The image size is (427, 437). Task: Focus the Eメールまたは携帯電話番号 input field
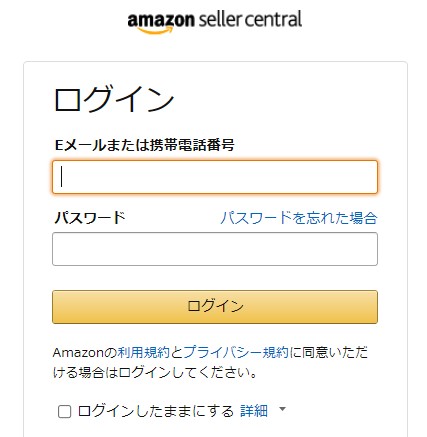pos(215,177)
